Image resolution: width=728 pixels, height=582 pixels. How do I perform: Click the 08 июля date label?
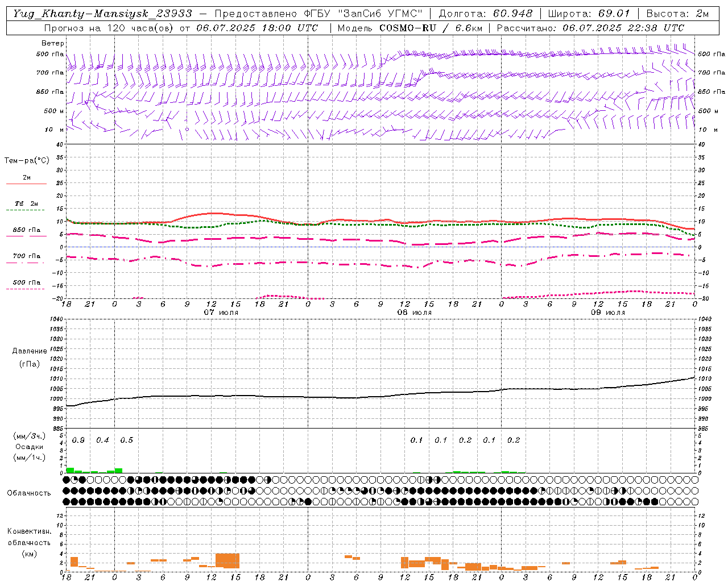pyautogui.click(x=415, y=313)
